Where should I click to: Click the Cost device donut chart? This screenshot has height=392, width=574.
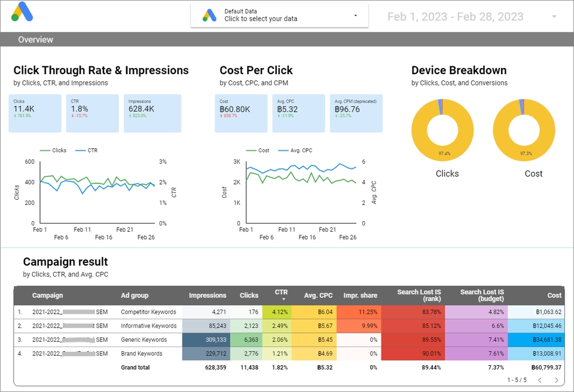(x=524, y=130)
